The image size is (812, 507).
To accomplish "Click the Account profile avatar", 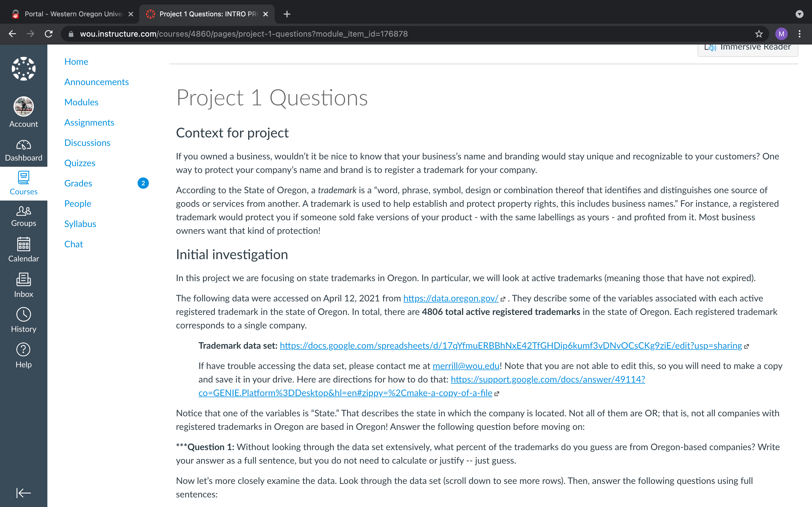I will (x=23, y=107).
